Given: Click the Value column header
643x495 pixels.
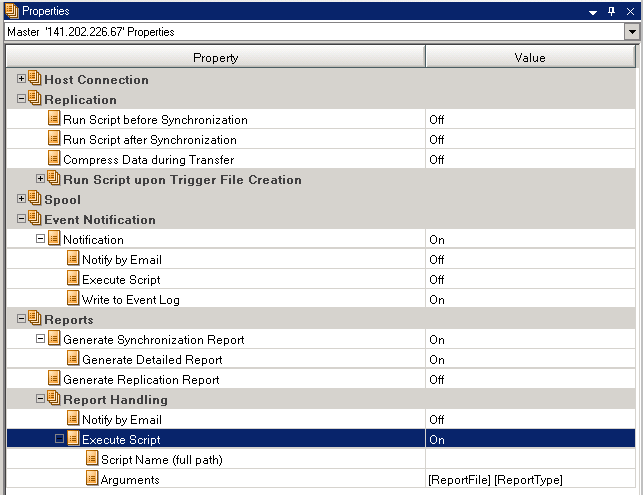Looking at the screenshot, I should (529, 58).
